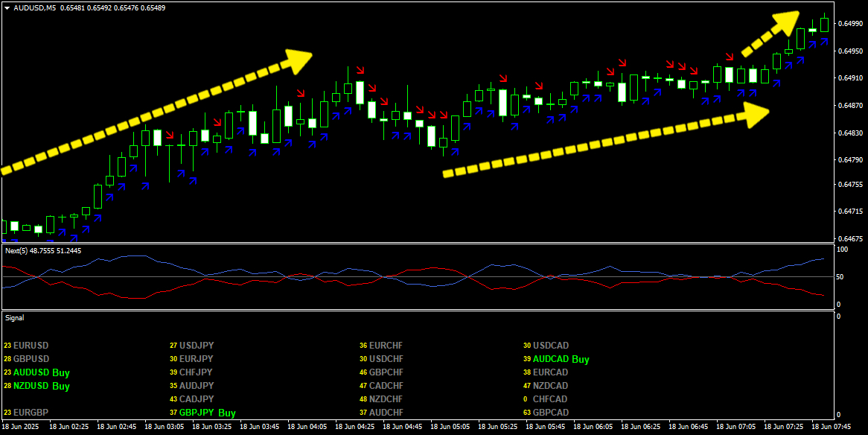Click the rightmost red sell arrow on chart

pyautogui.click(x=729, y=56)
